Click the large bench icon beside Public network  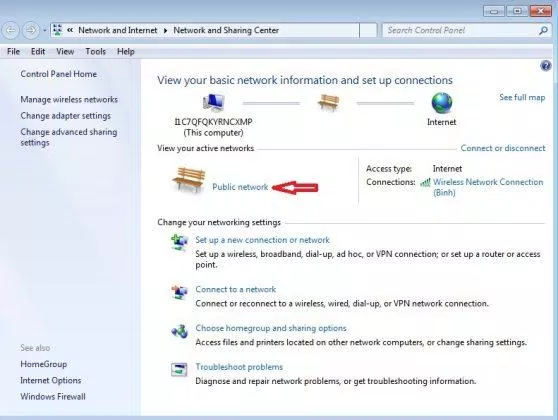coord(189,180)
